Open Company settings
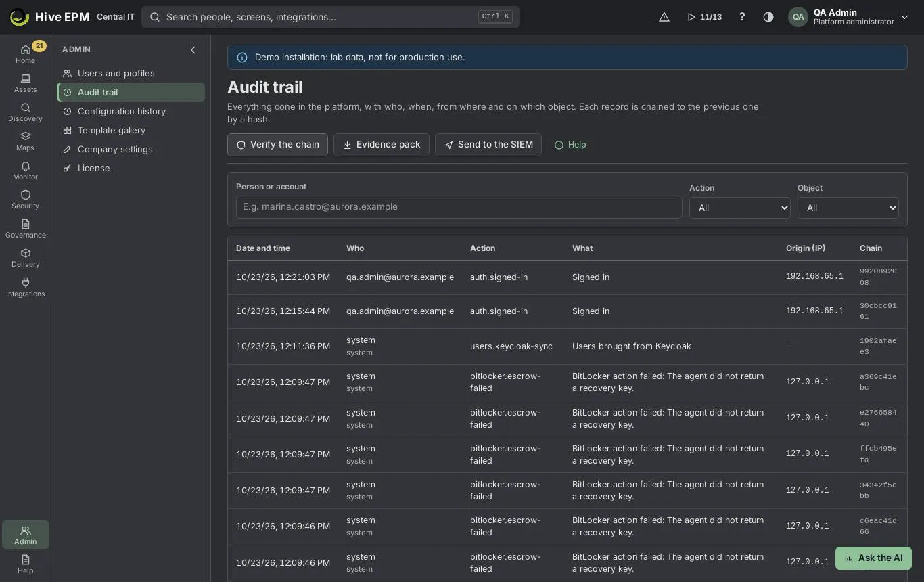The height and width of the screenshot is (582, 924). point(131,149)
